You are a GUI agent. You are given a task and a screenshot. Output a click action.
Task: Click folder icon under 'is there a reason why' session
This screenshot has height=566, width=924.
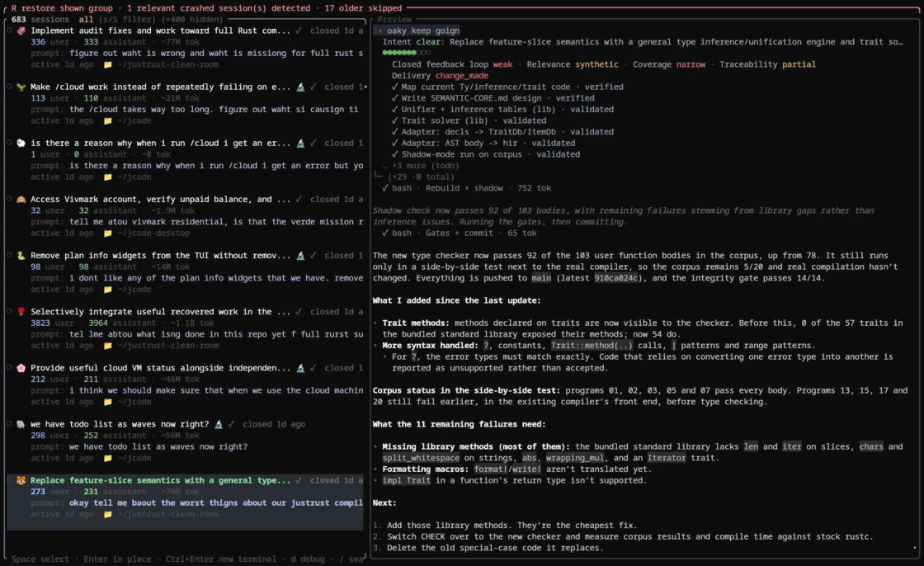click(x=108, y=177)
